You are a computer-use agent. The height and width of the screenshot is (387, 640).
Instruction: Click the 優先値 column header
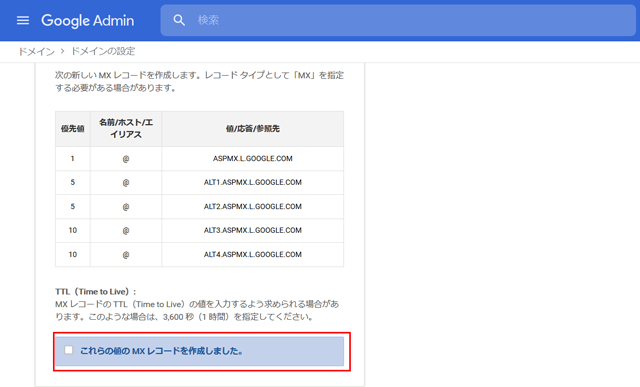pyautogui.click(x=73, y=129)
